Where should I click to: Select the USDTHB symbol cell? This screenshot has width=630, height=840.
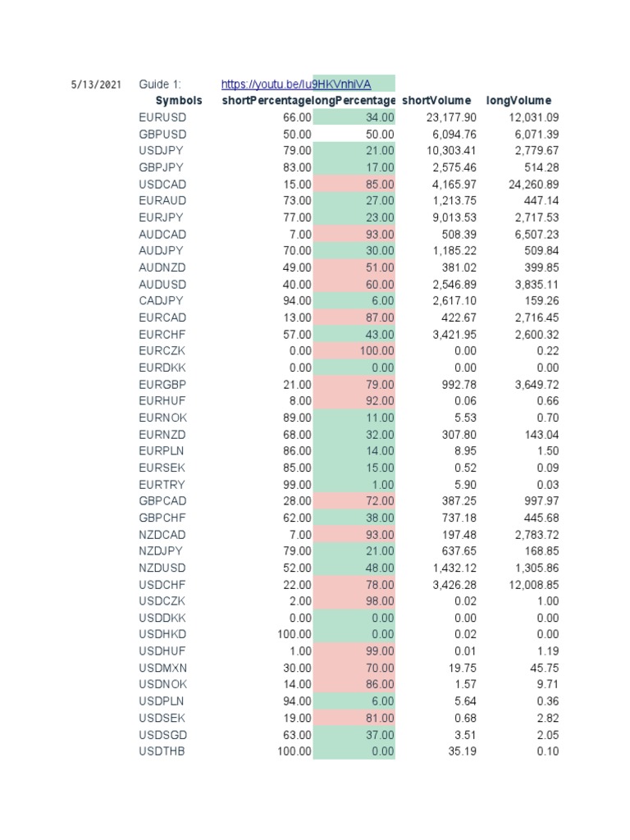162,751
